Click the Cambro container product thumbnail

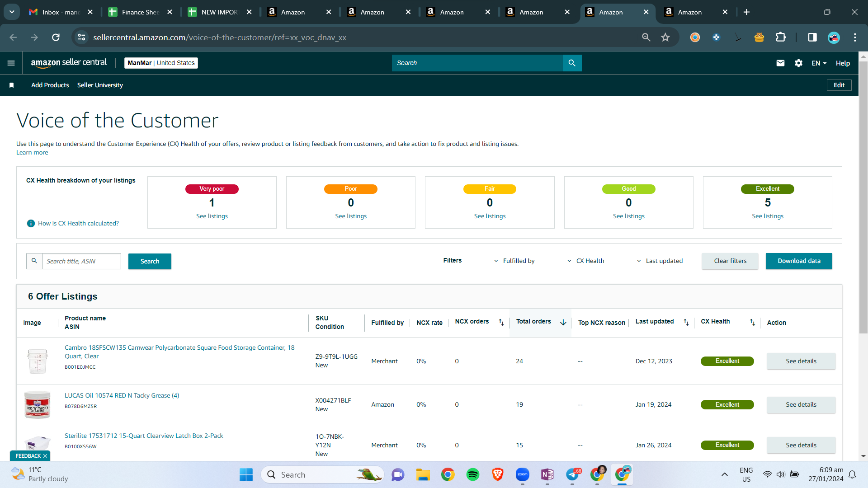point(38,361)
